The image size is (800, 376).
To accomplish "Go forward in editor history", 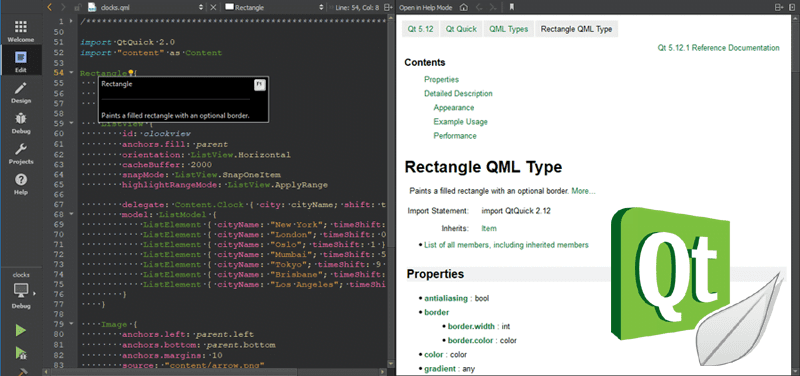I will pos(63,7).
